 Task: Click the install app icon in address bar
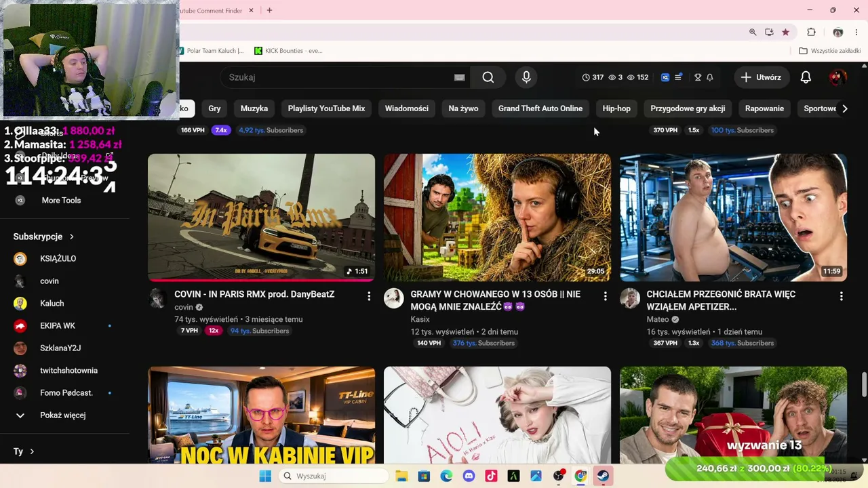769,32
